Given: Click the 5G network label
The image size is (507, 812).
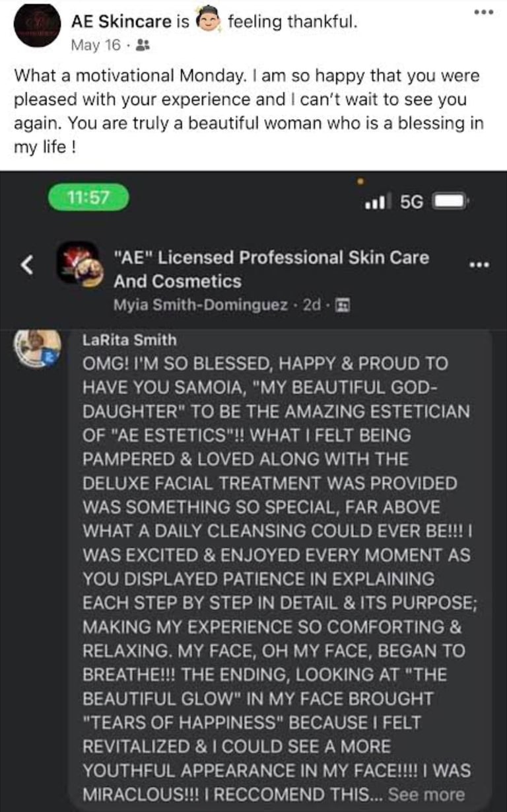Looking at the screenshot, I should point(411,201).
